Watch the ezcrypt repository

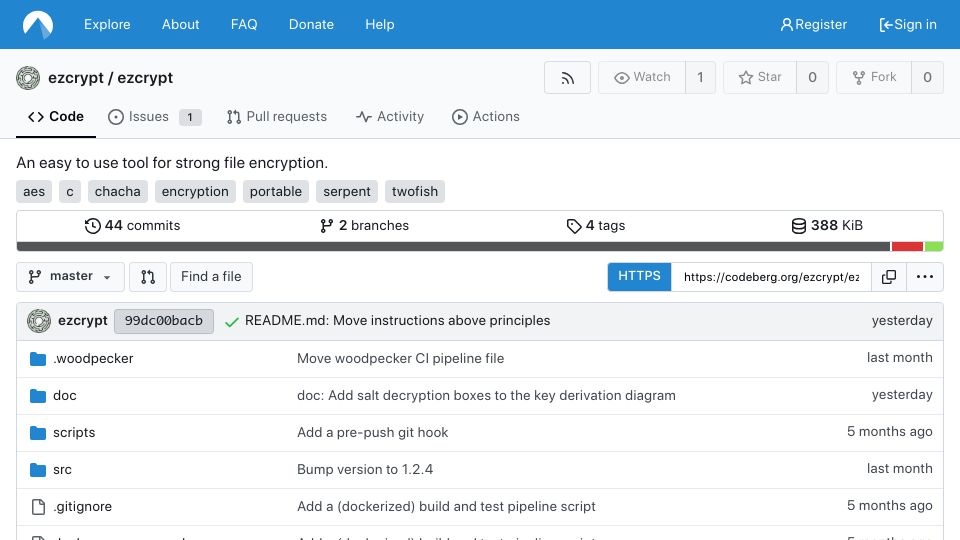pyautogui.click(x=642, y=78)
